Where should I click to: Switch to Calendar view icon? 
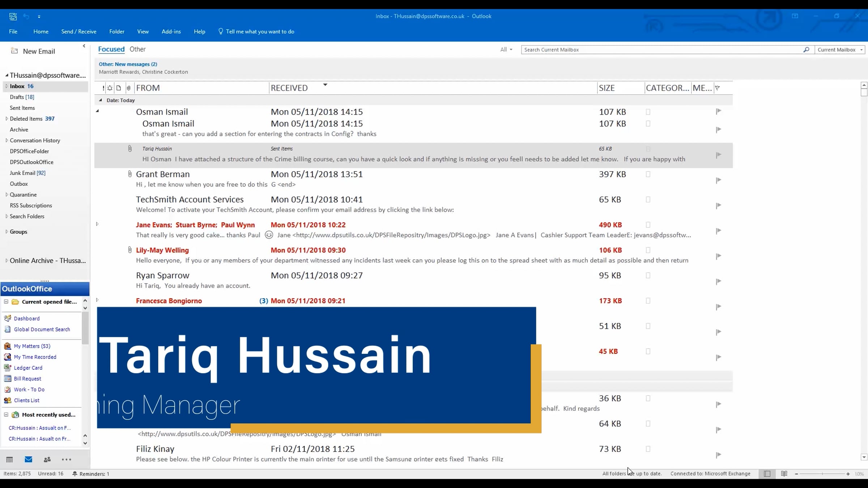click(10, 459)
